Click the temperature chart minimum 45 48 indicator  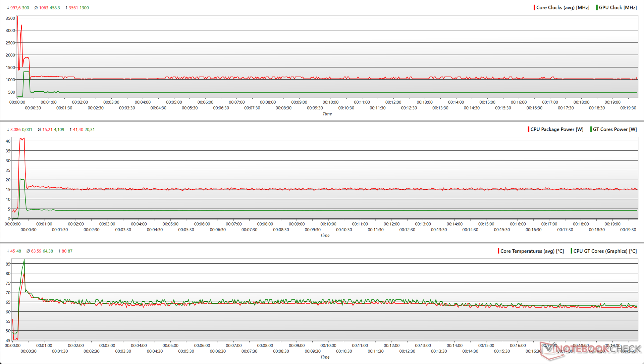14,251
